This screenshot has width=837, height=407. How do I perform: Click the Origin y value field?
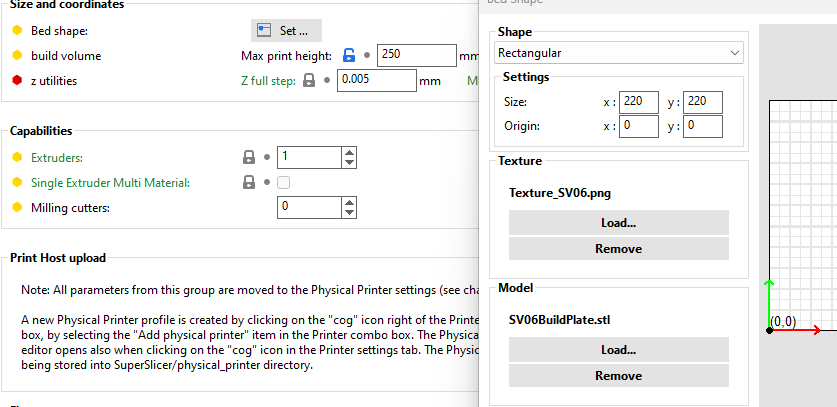tap(703, 126)
